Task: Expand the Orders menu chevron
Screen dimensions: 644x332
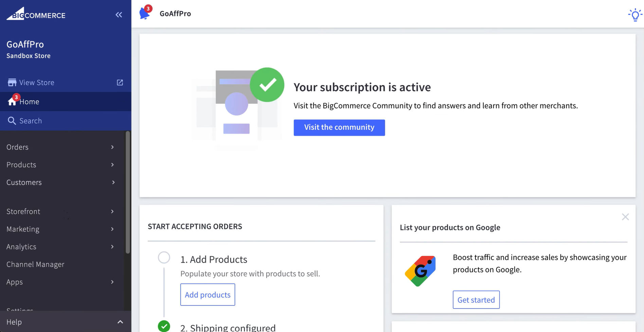Action: [x=112, y=147]
